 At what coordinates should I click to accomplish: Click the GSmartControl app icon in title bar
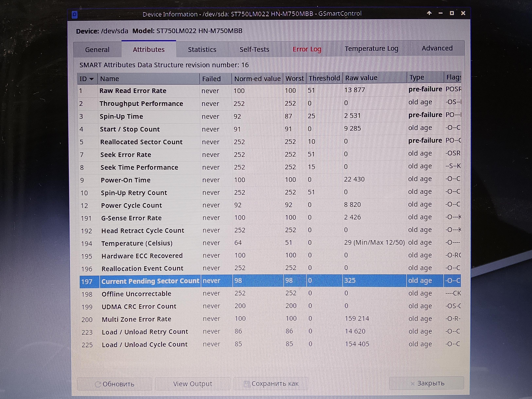pyautogui.click(x=75, y=15)
